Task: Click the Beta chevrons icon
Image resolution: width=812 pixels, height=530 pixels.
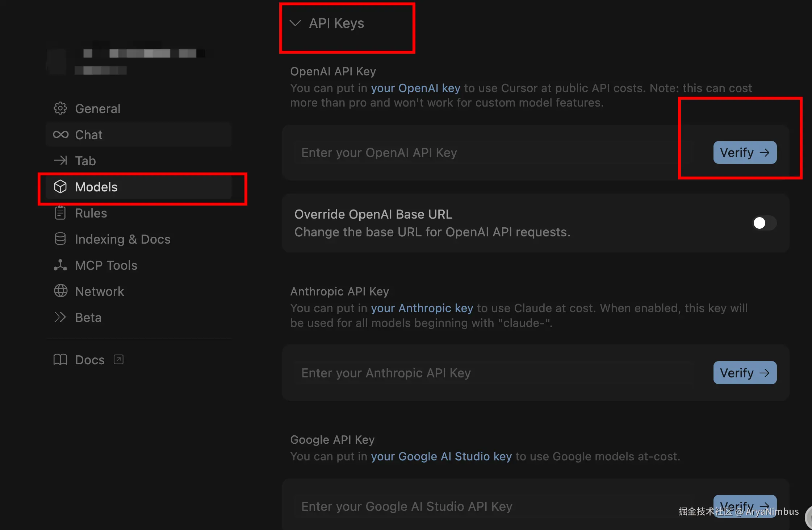Action: click(x=60, y=317)
